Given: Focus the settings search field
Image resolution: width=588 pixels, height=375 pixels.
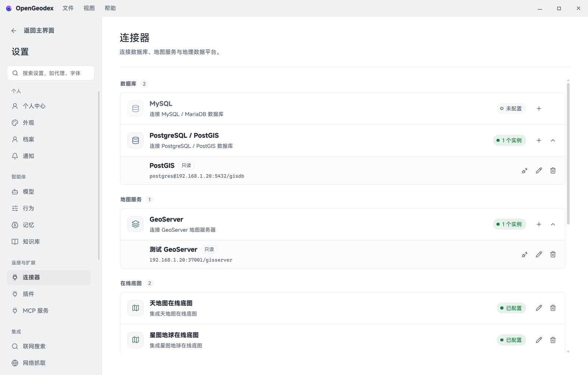Looking at the screenshot, I should click(51, 73).
